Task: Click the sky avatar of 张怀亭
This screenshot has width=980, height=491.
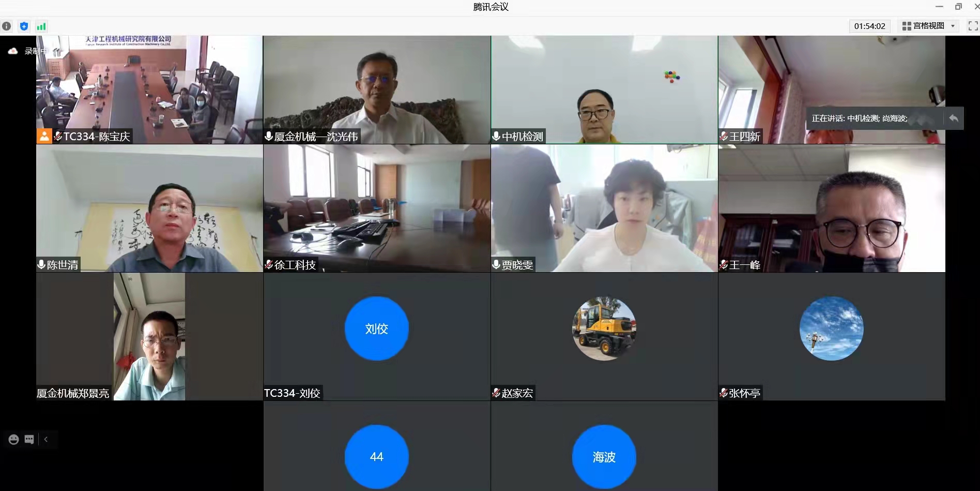Action: pos(832,329)
